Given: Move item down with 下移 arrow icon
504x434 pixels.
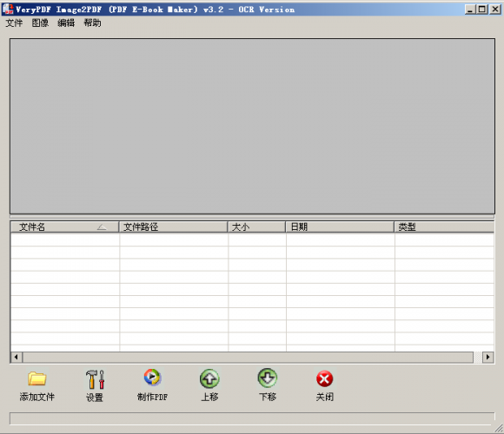Looking at the screenshot, I should pos(268,378).
